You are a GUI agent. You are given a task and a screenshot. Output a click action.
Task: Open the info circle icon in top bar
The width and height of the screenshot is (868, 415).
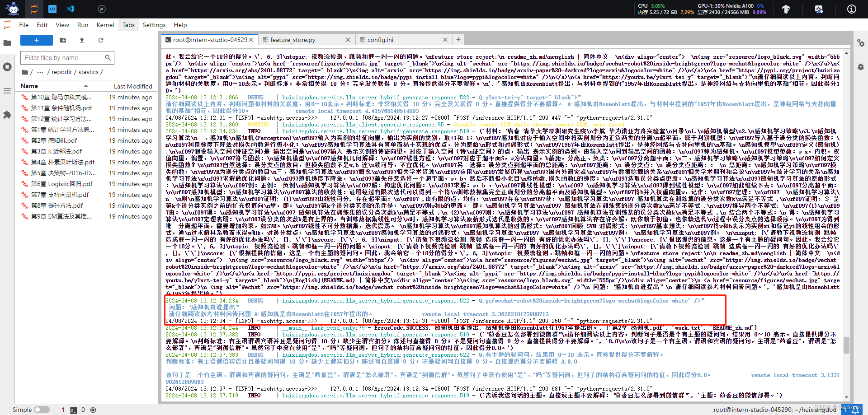pos(852,9)
